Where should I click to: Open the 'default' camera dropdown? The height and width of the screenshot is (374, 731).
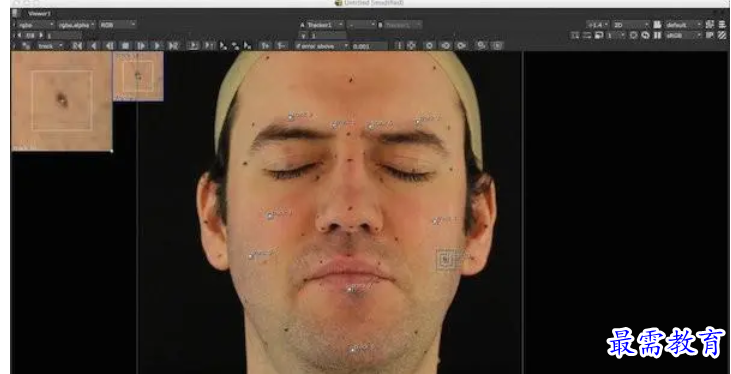[683, 25]
